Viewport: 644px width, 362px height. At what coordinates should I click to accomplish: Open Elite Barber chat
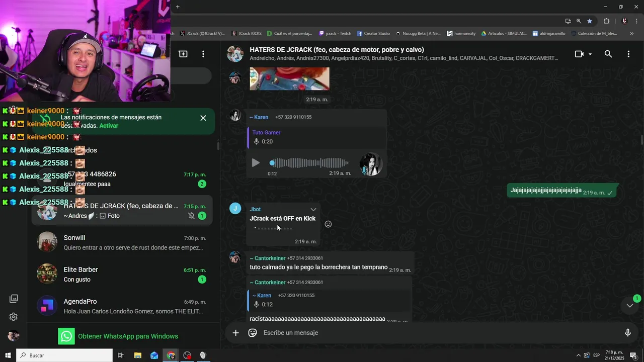(x=122, y=274)
